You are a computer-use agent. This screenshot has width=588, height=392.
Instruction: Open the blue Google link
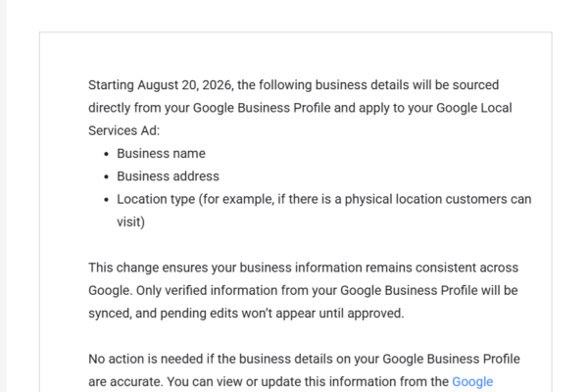[x=472, y=382]
